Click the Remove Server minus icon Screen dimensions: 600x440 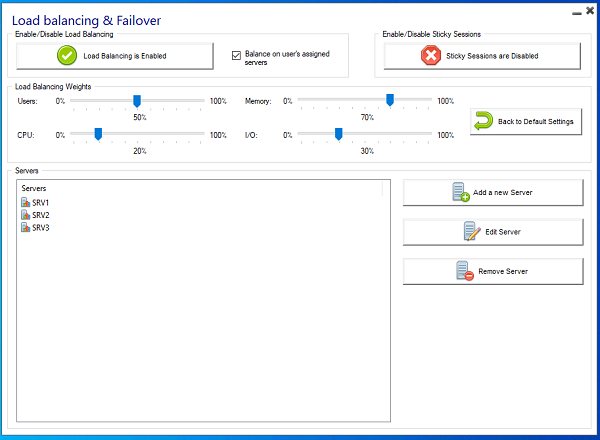click(462, 271)
